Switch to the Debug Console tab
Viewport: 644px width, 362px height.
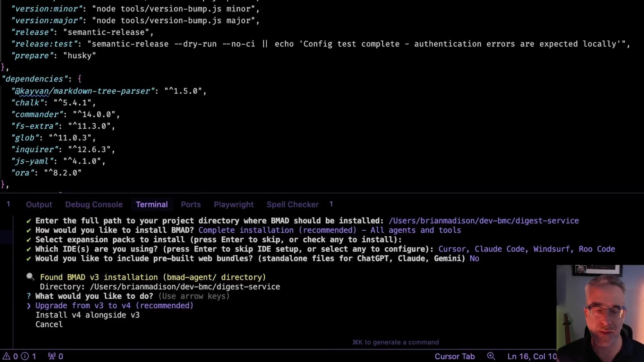tap(94, 204)
